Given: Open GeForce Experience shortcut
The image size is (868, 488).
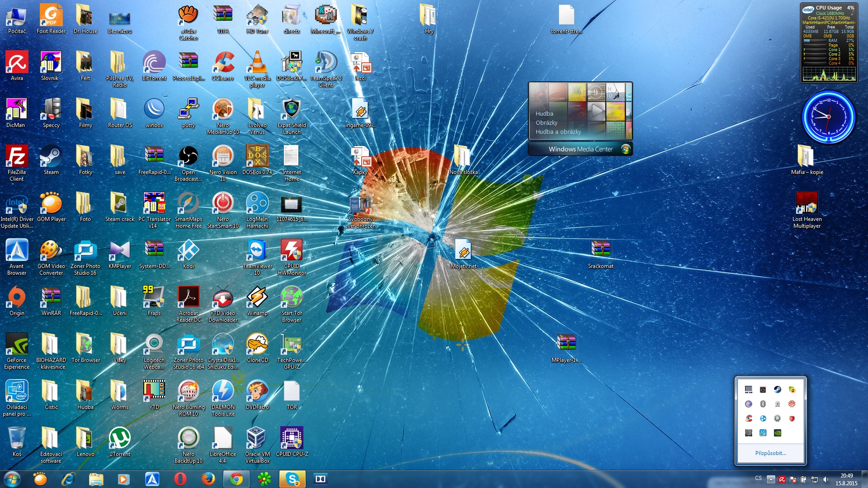Looking at the screenshot, I should [x=17, y=344].
